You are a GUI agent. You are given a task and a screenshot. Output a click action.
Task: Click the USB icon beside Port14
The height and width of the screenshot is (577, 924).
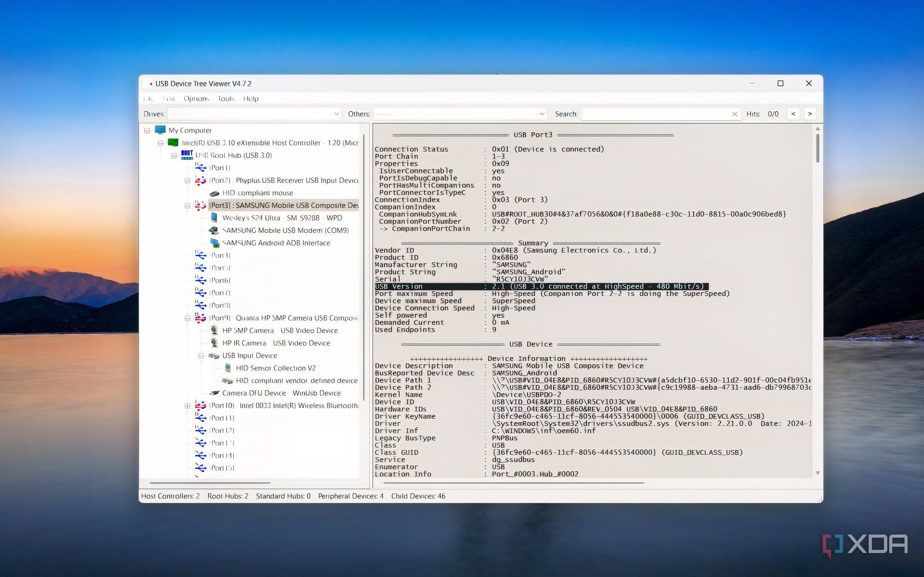[x=201, y=455]
